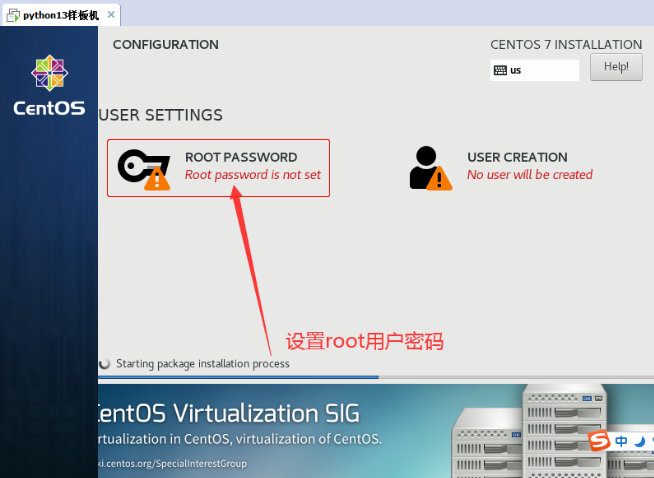Close the python13 VM tab
The height and width of the screenshot is (478, 654).
[111, 15]
